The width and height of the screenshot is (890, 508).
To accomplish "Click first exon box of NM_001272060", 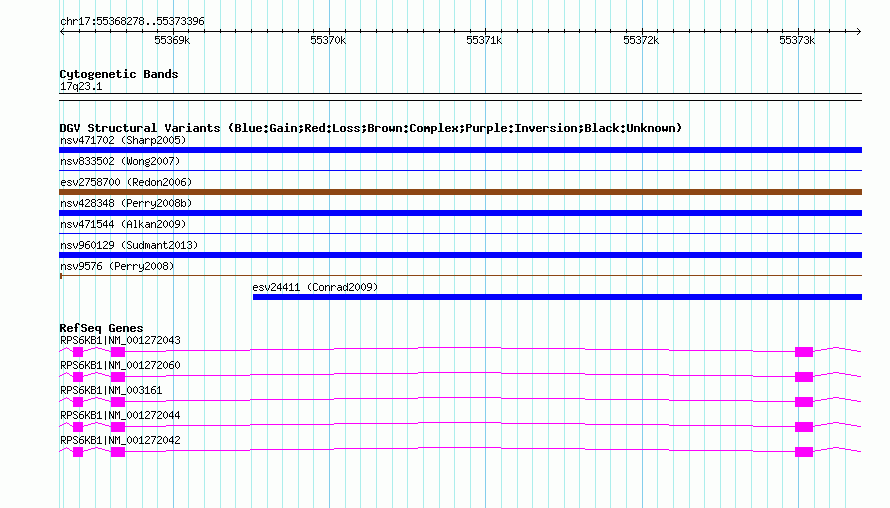I will (78, 377).
